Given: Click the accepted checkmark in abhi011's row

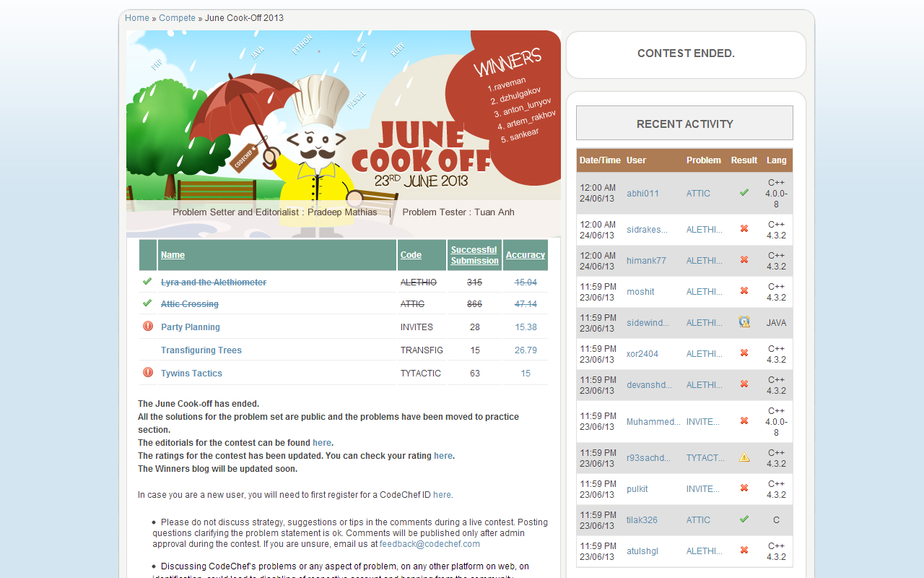Looking at the screenshot, I should click(x=744, y=193).
